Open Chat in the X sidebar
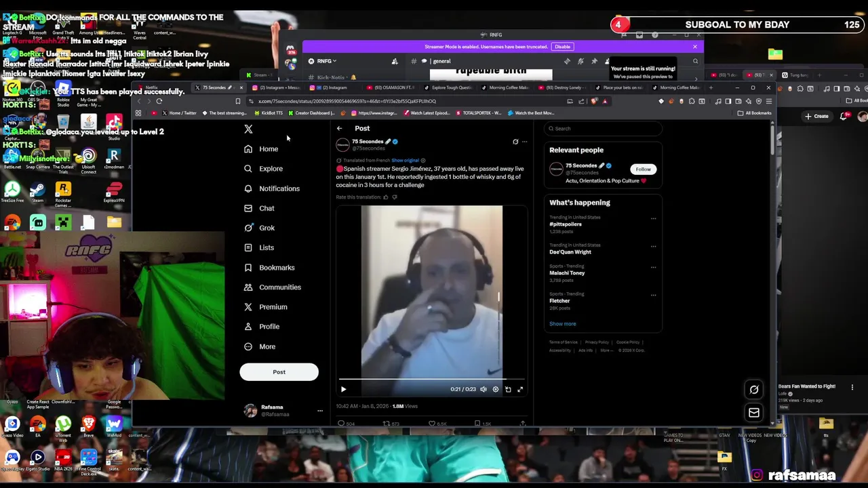This screenshot has width=868, height=488. [259, 208]
